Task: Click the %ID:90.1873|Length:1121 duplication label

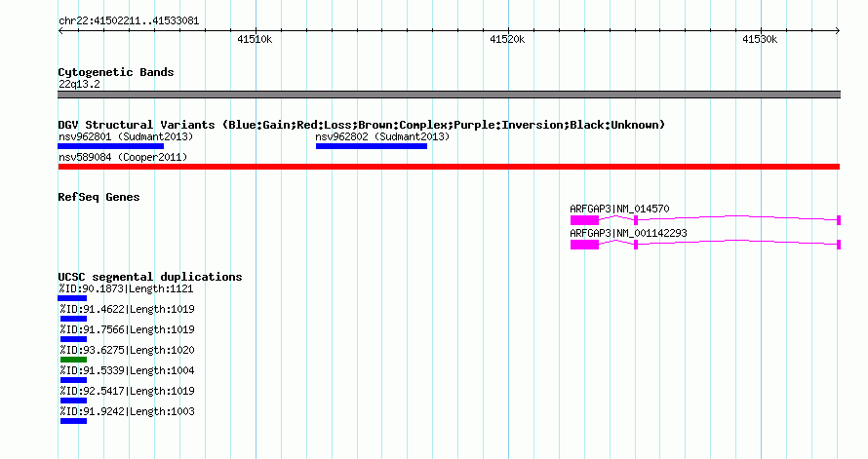Action: coord(126,288)
